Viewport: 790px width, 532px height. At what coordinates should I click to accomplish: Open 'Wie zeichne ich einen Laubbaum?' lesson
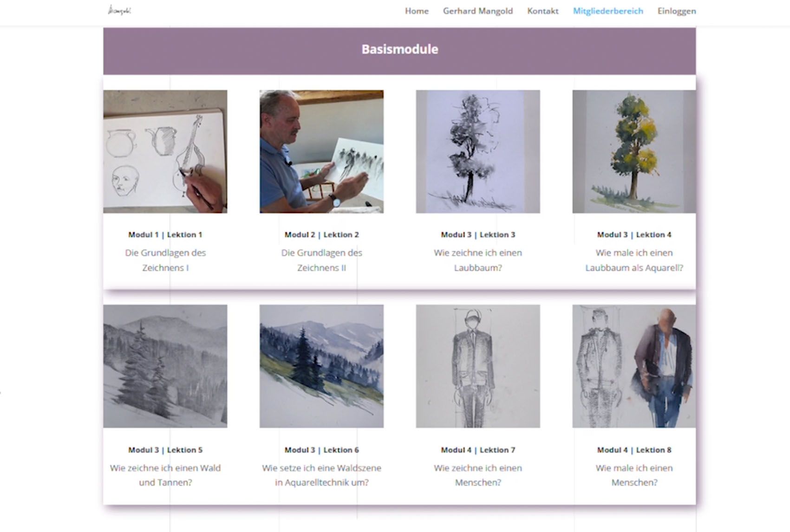477,260
